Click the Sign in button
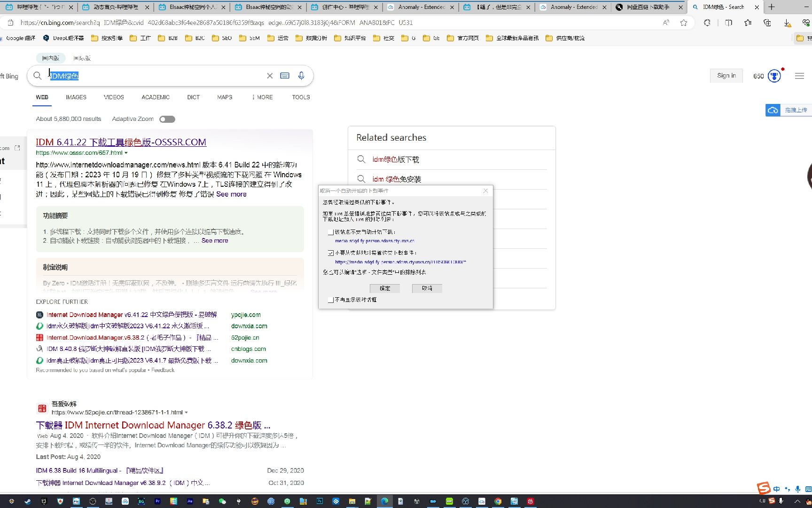The width and height of the screenshot is (812, 508). click(x=726, y=76)
